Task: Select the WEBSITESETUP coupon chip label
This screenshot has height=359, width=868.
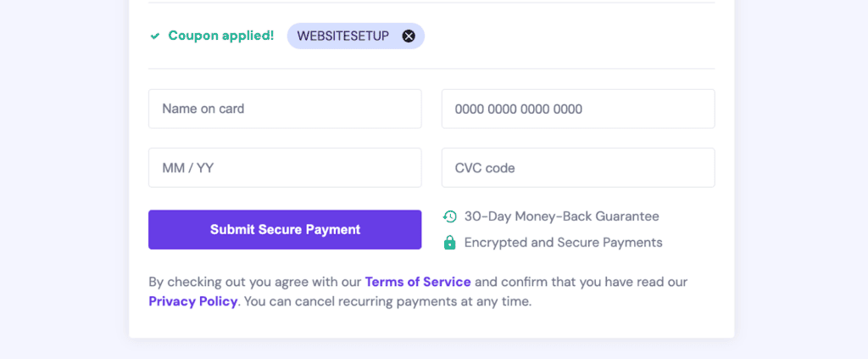Action: [342, 36]
